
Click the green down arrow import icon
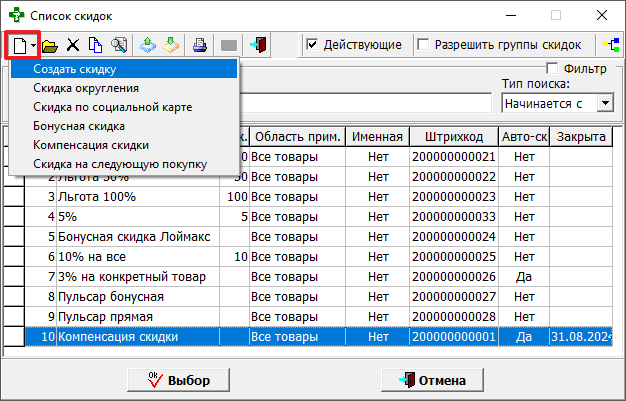[171, 45]
